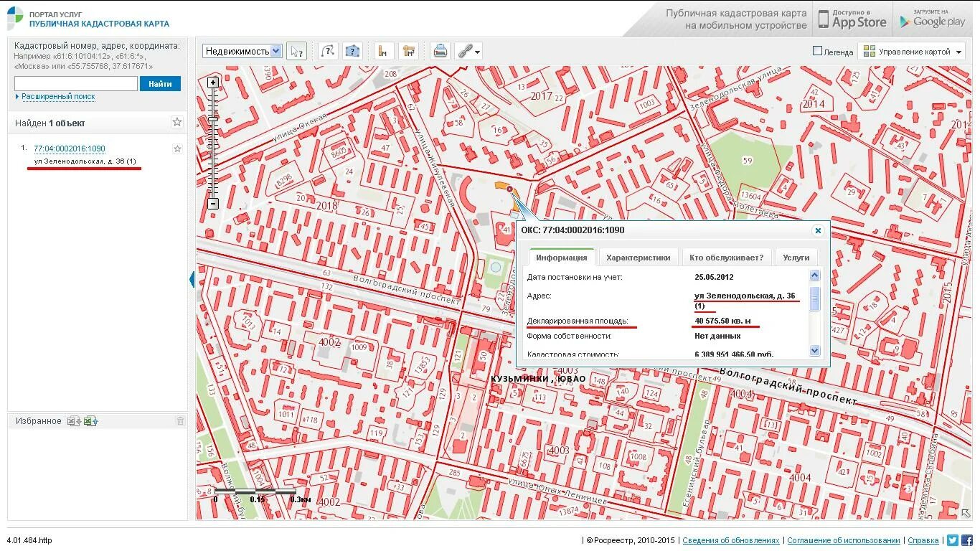Open the Недвижимость search type dropdown
This screenshot has width=980, height=551.
coord(242,51)
